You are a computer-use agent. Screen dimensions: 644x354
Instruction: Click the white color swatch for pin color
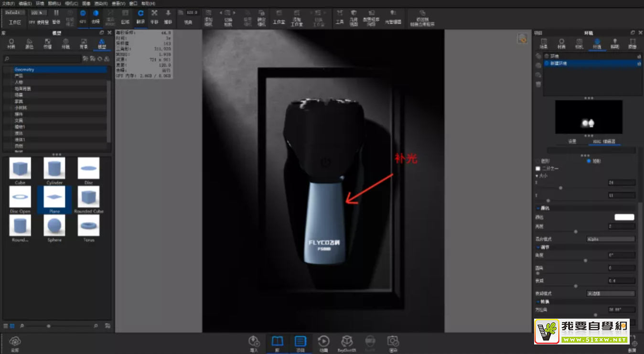624,217
